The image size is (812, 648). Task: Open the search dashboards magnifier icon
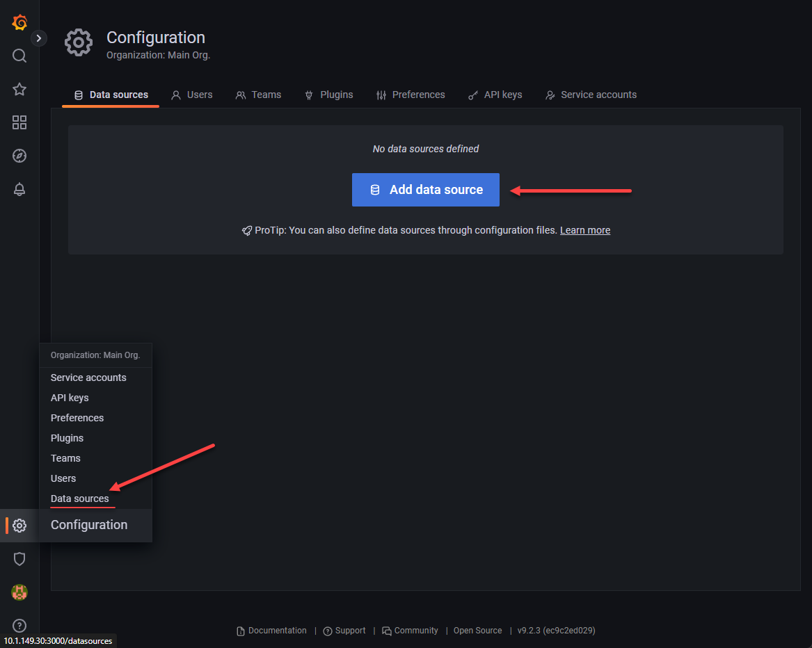19,56
